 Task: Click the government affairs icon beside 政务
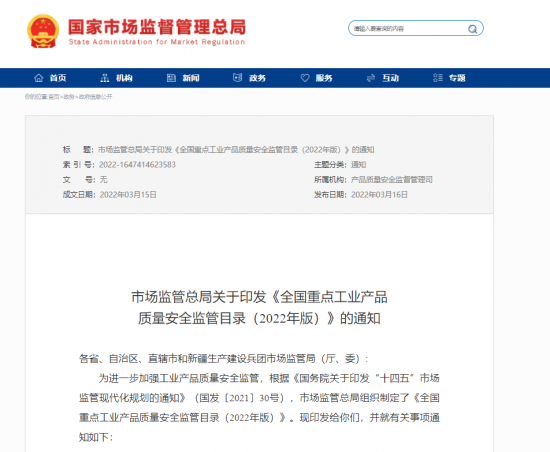pyautogui.click(x=237, y=78)
